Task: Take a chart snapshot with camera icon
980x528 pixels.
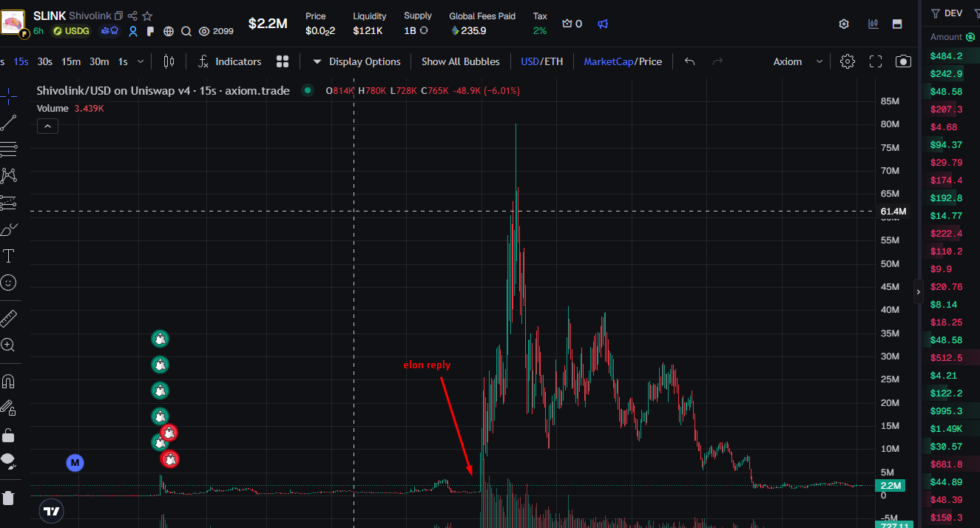Action: 903,61
